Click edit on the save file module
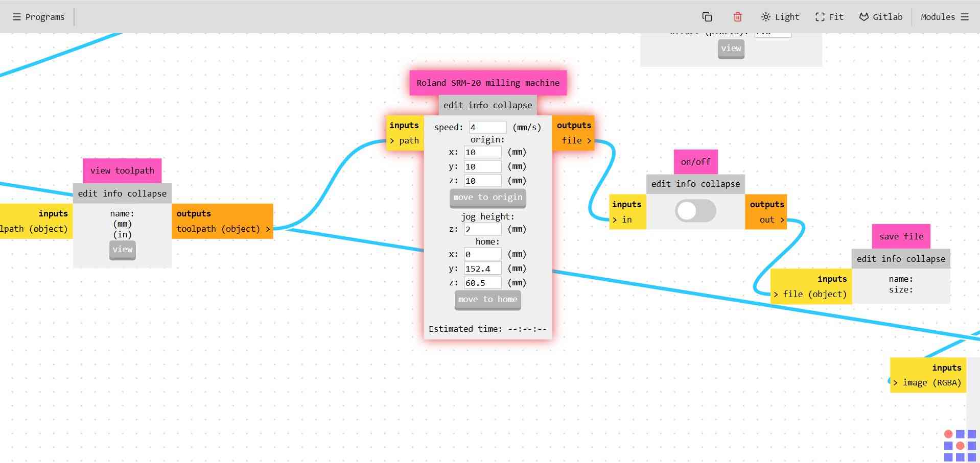The width and height of the screenshot is (980, 463). click(x=866, y=259)
